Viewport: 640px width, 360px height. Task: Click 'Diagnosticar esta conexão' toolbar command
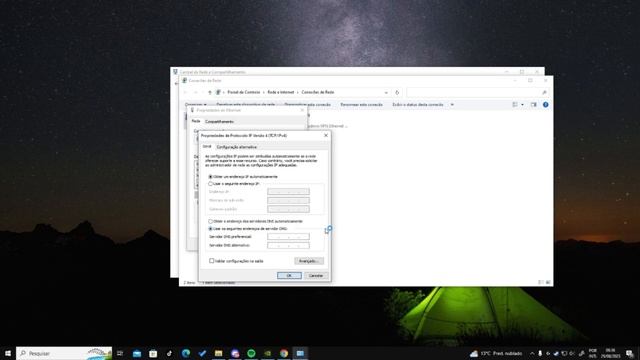(x=307, y=105)
